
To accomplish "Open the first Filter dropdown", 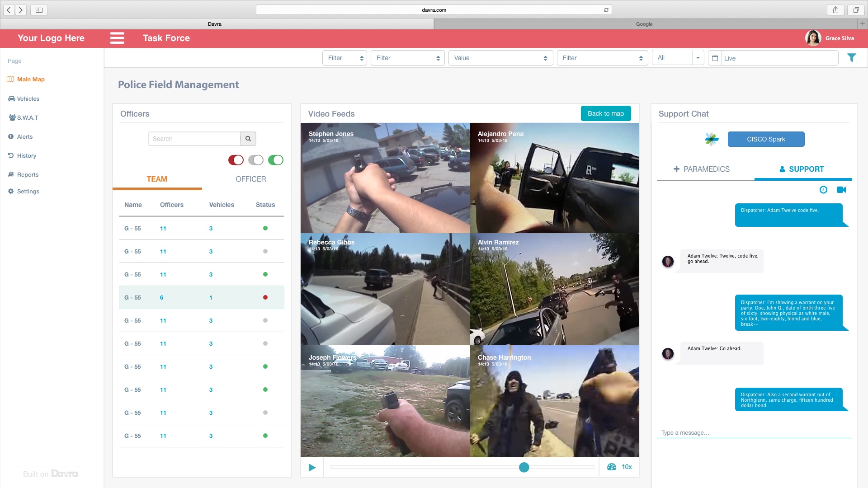I will 344,58.
